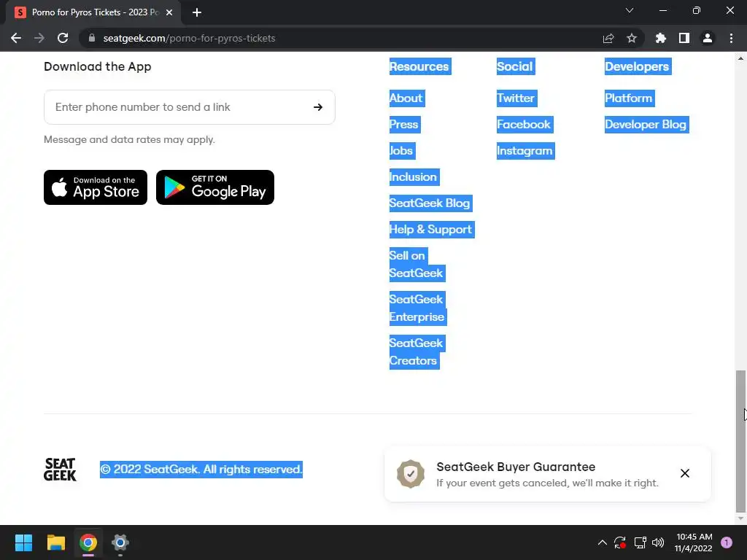Open the volume speaker tray icon
Viewport: 747px width, 560px height.
(658, 542)
